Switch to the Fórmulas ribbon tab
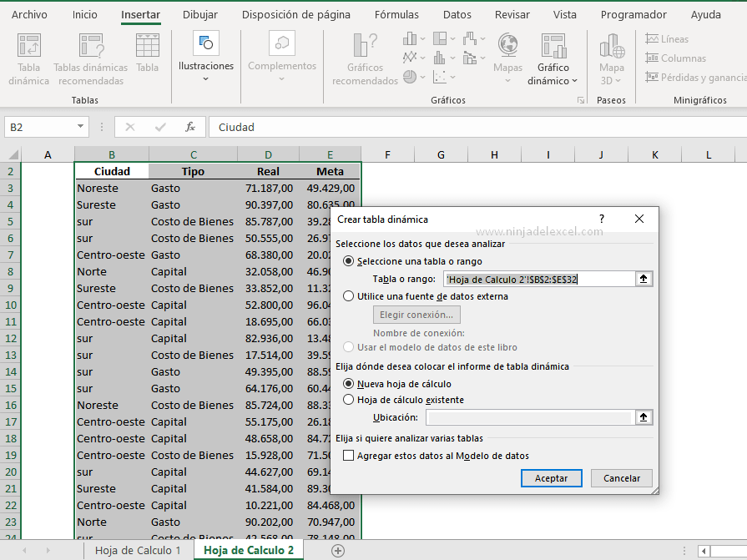 click(396, 14)
